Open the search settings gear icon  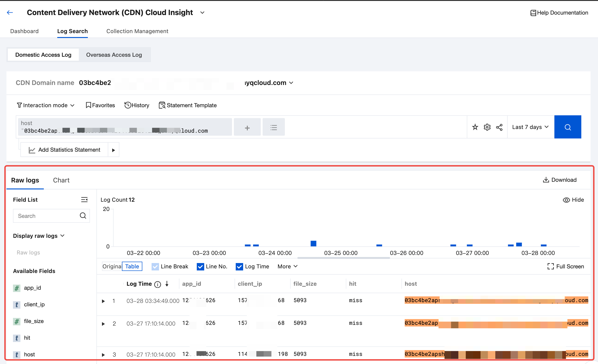point(487,127)
